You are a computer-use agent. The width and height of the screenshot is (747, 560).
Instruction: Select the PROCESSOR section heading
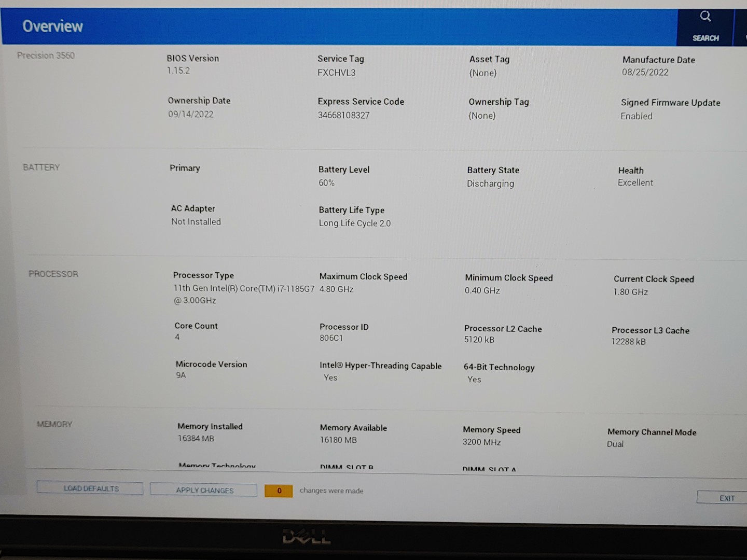(53, 274)
